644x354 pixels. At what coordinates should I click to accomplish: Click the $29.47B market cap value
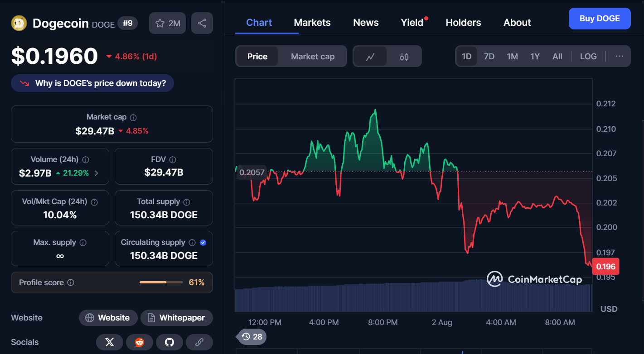(95, 131)
